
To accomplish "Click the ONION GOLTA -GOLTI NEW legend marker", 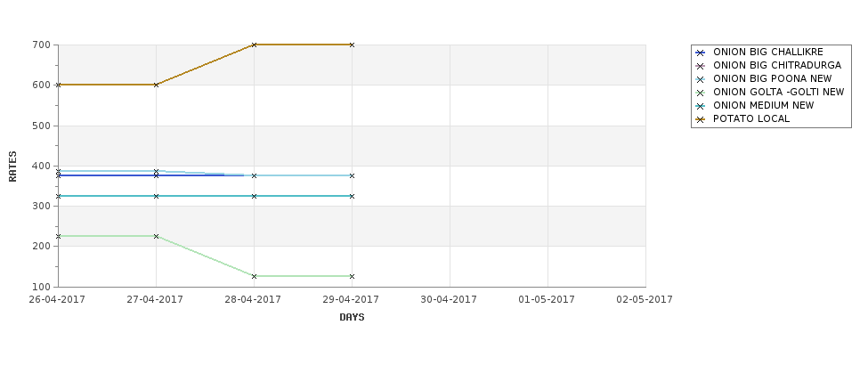I will point(701,93).
